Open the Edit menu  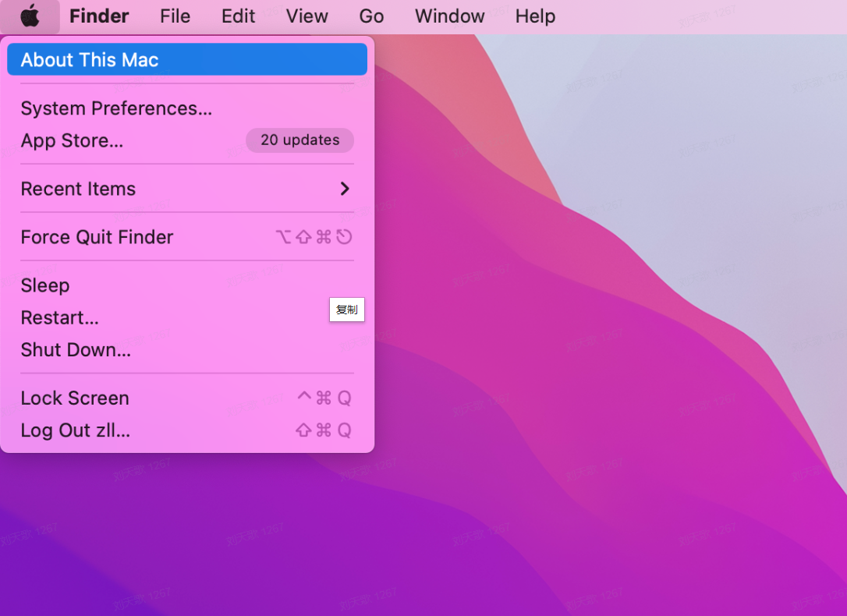pos(238,16)
